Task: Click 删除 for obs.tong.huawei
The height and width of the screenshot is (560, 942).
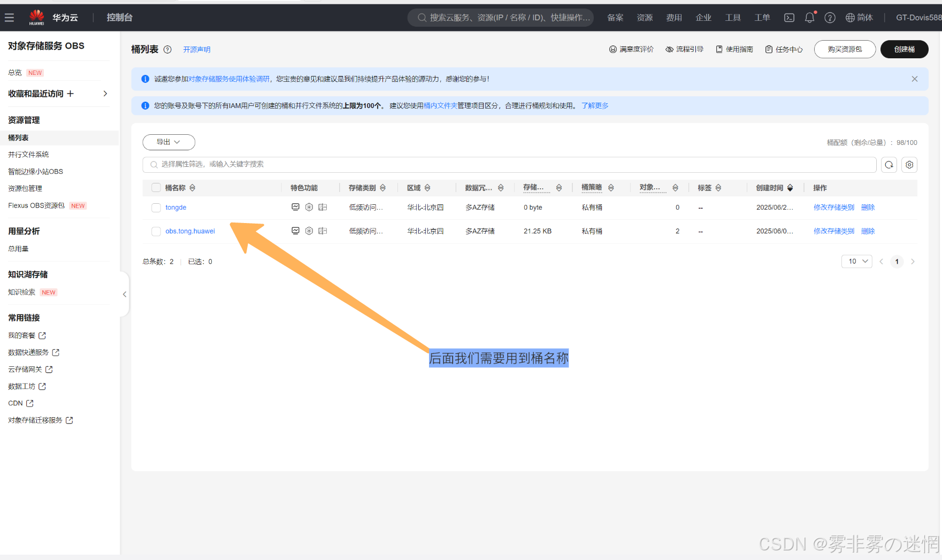Action: coord(868,231)
